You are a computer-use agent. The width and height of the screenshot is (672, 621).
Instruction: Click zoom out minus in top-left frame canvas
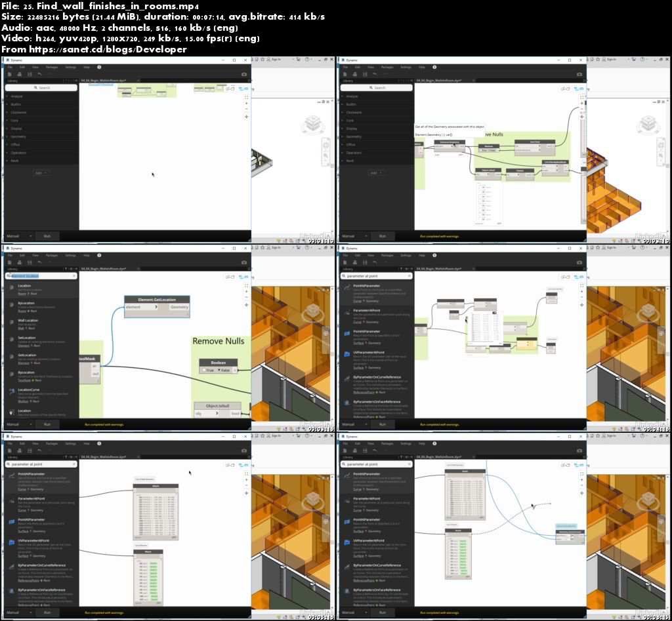pyautogui.click(x=247, y=110)
